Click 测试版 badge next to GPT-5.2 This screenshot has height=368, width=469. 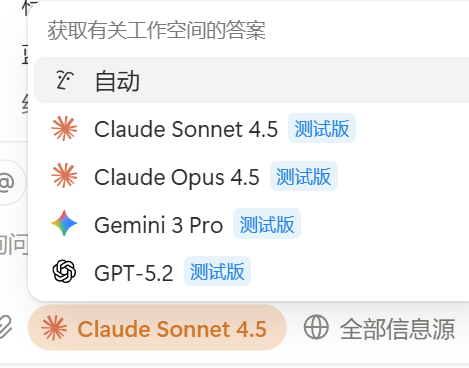[x=217, y=271]
